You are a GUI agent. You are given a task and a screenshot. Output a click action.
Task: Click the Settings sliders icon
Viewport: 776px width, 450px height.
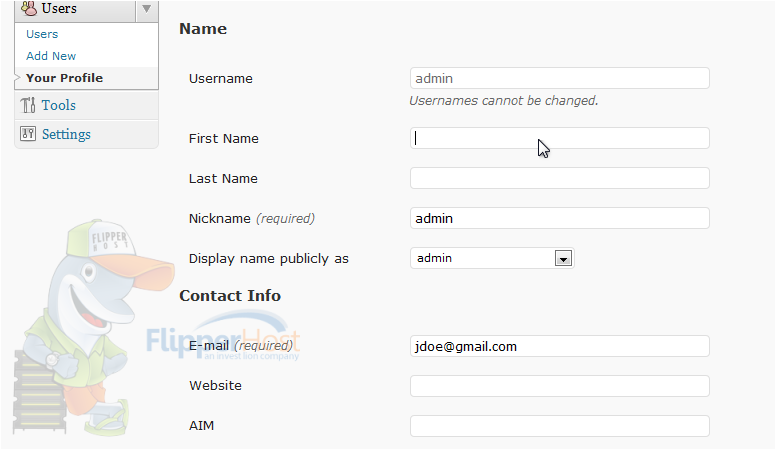pyautogui.click(x=28, y=134)
